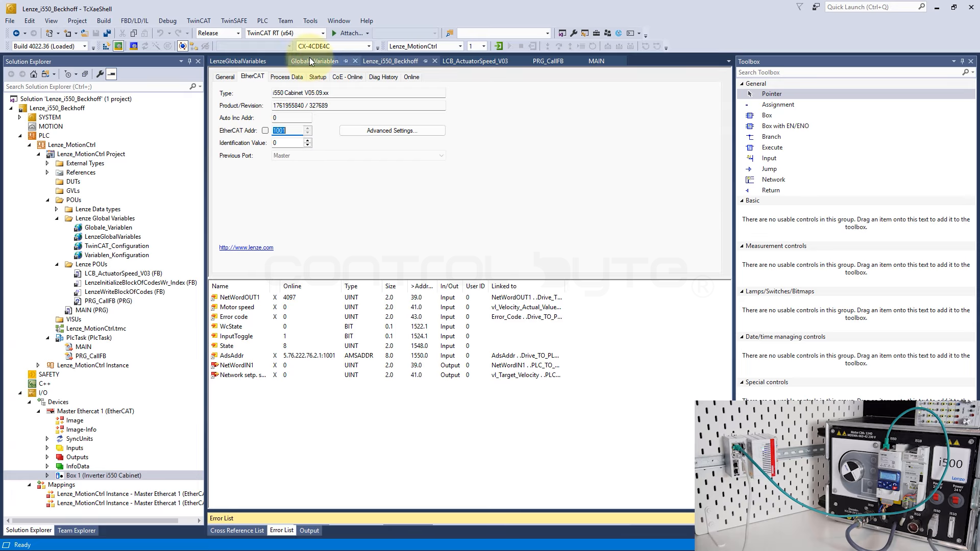Screen dimensions: 980x551
Task: Select Globale_Variablen in the tree
Action: click(x=108, y=228)
